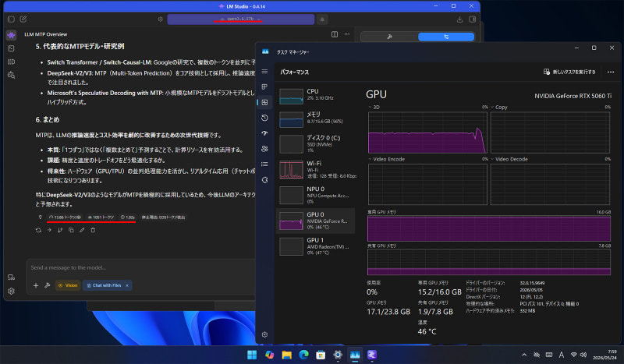Edit the assistant message with the pencil icon

coord(82,230)
